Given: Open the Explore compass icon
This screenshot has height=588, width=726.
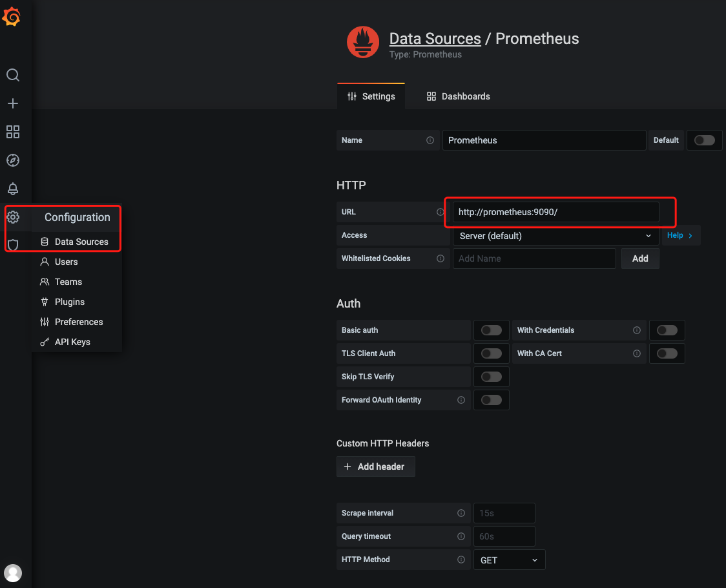Looking at the screenshot, I should tap(13, 160).
